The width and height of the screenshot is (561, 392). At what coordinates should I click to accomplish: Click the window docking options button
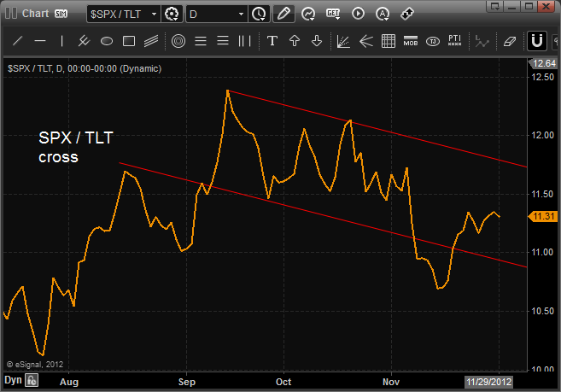494,6
